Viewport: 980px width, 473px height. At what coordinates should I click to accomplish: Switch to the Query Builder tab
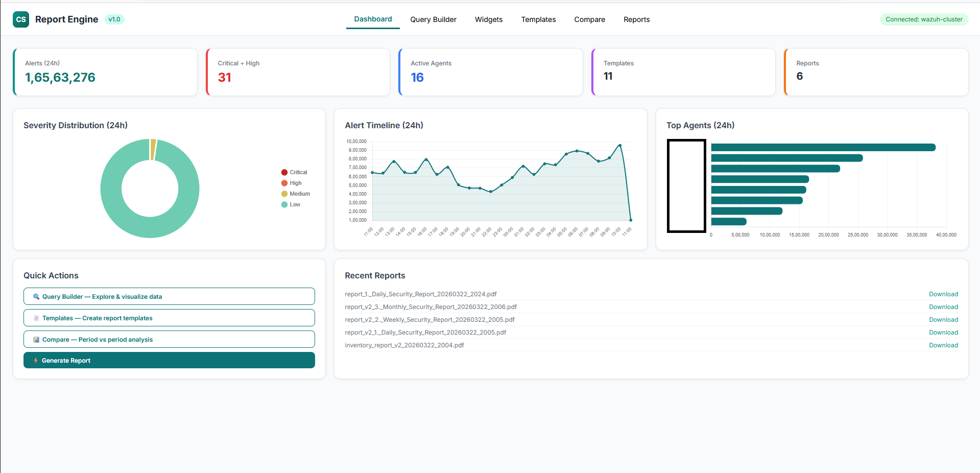point(433,19)
